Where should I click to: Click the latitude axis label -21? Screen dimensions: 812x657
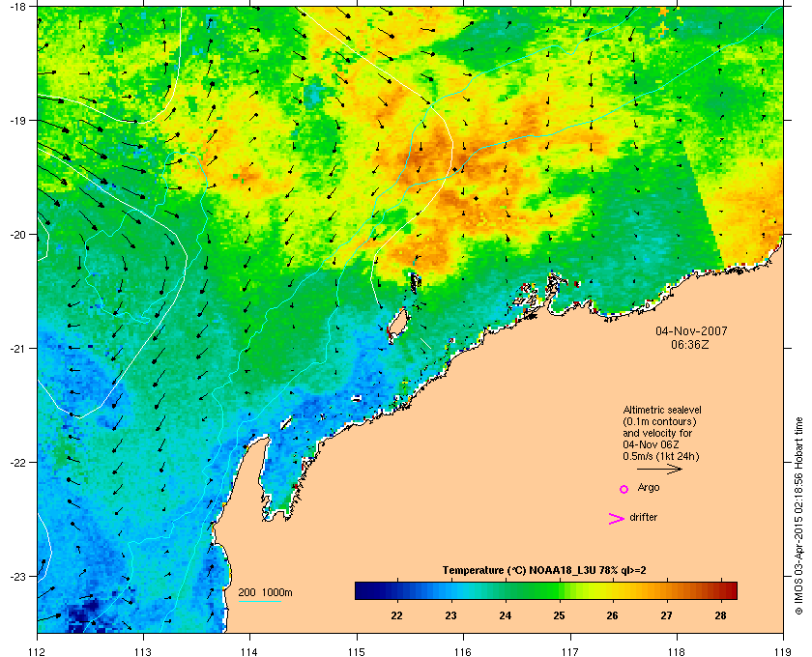(x=18, y=349)
